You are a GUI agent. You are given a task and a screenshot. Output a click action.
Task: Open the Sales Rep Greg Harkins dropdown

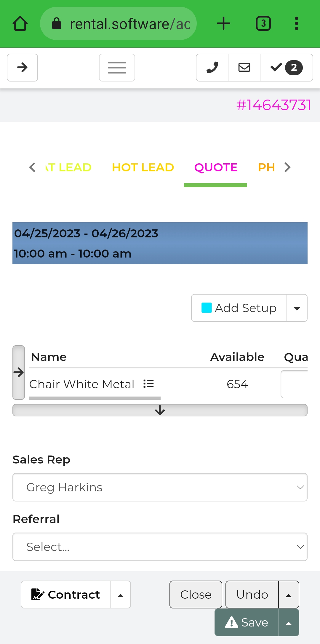click(x=160, y=487)
